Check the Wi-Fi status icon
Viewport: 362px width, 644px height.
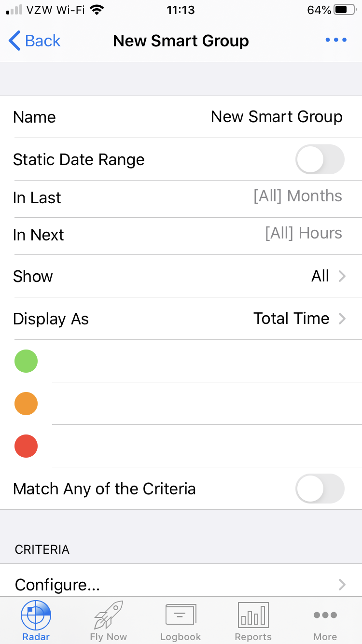pyautogui.click(x=97, y=10)
